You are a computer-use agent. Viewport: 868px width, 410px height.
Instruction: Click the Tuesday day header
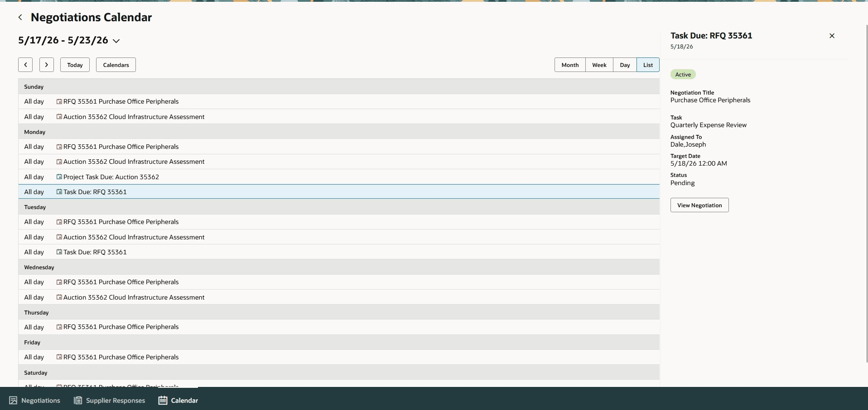[339, 207]
